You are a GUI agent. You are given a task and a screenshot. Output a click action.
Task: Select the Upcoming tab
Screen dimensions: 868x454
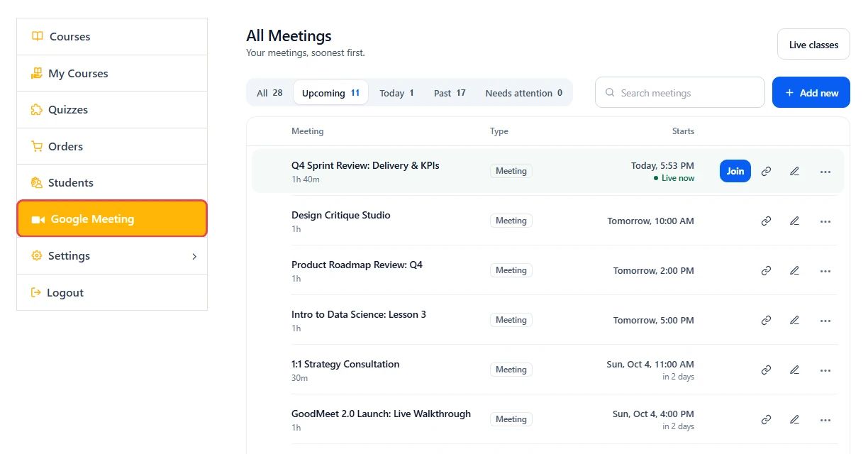pos(330,93)
